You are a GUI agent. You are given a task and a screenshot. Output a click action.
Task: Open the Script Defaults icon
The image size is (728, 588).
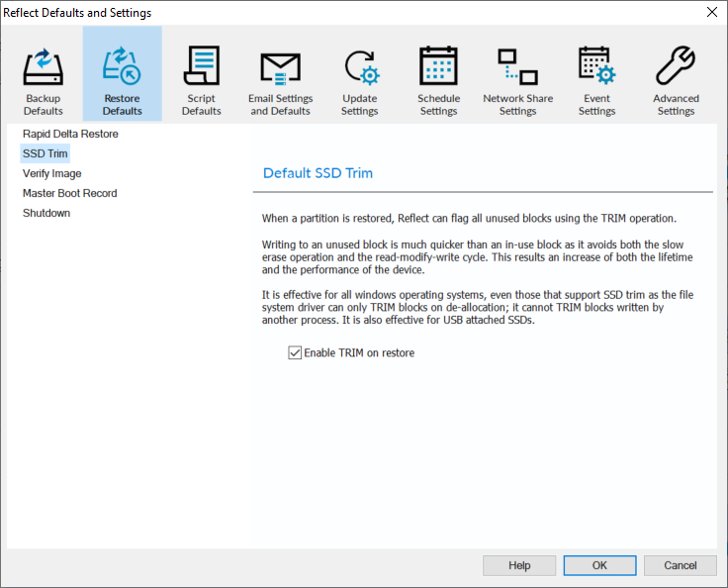[x=201, y=65]
